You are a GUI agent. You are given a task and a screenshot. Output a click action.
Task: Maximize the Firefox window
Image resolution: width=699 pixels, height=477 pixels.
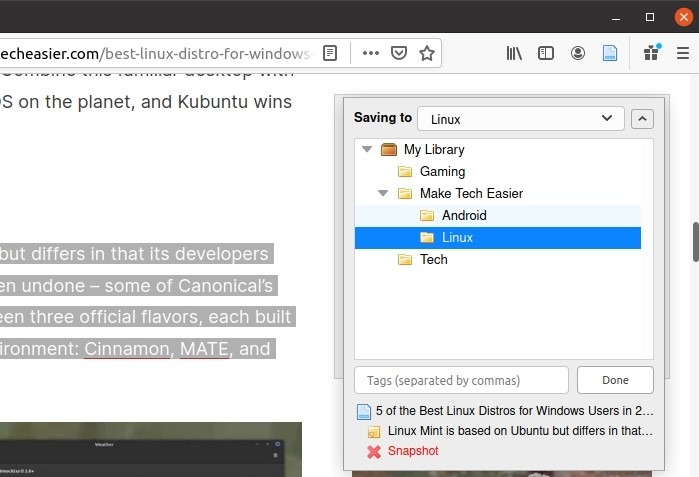tap(650, 17)
